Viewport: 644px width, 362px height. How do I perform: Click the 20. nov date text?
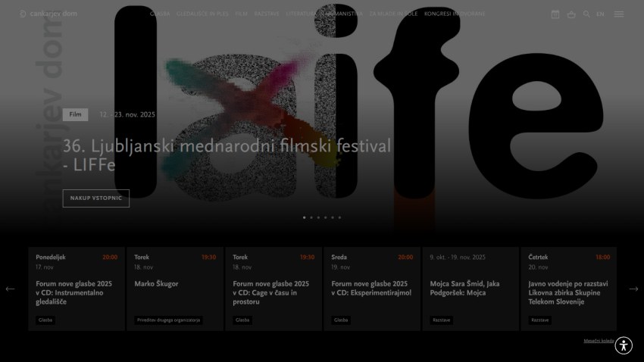point(538,267)
